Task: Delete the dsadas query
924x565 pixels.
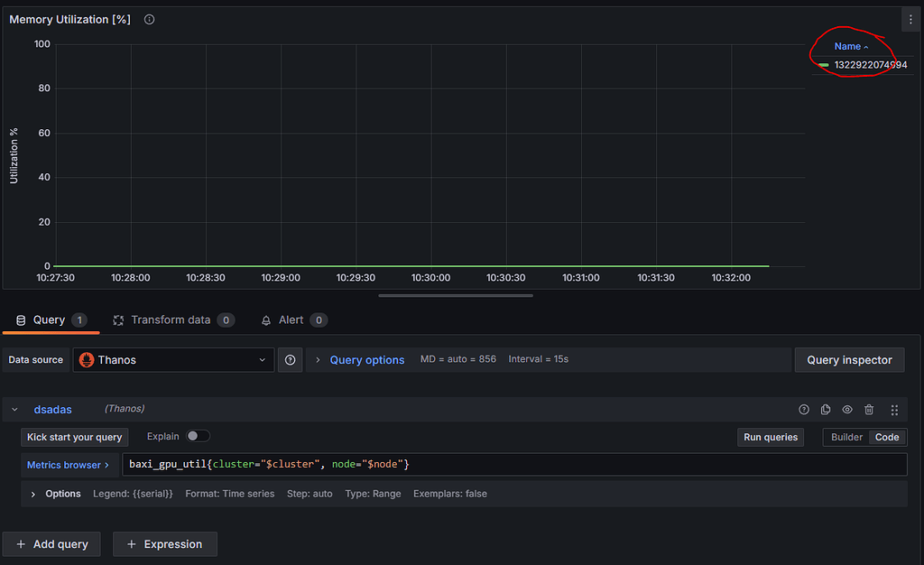Action: (x=868, y=409)
